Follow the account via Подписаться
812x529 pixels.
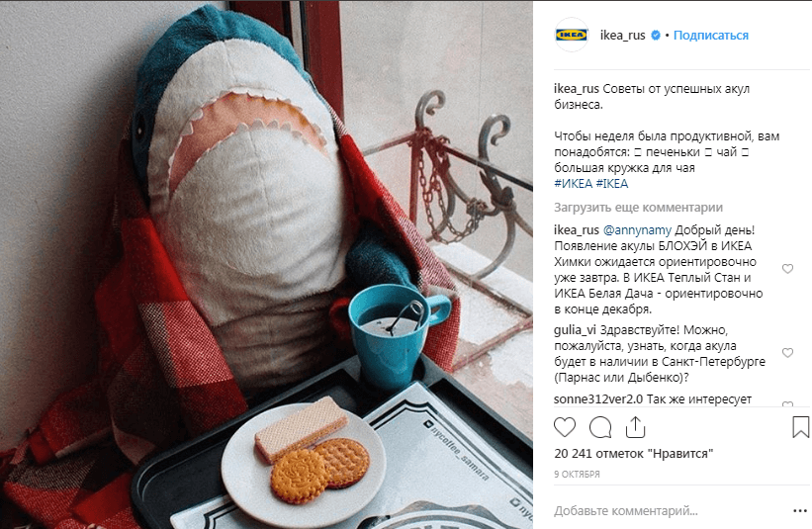[x=710, y=36]
